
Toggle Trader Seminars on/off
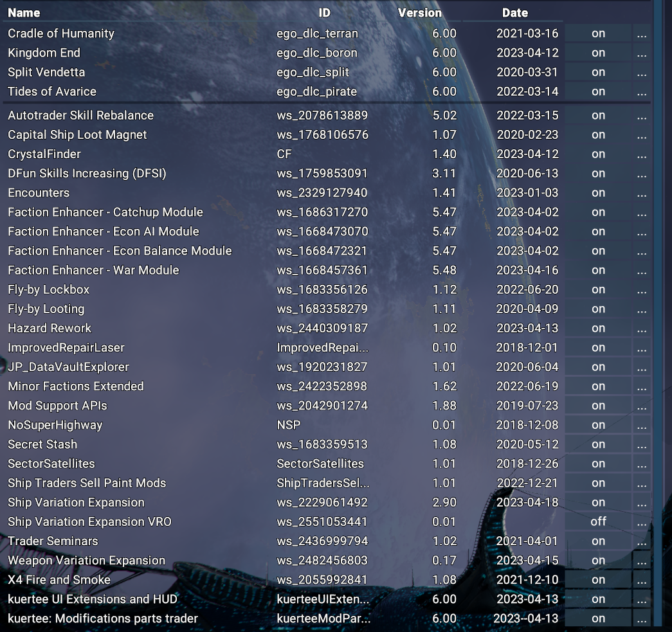click(598, 541)
